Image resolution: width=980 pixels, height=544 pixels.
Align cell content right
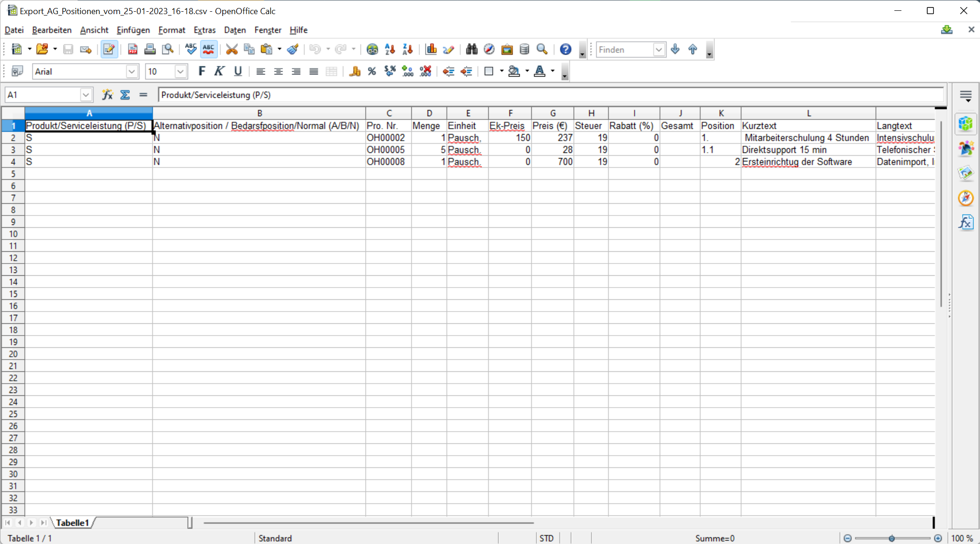pyautogui.click(x=296, y=72)
